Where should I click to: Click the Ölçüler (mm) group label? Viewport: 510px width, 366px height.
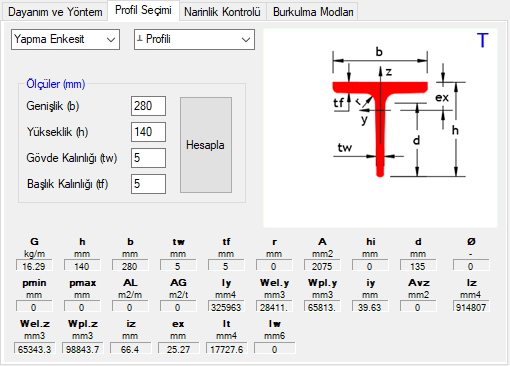[x=56, y=84]
